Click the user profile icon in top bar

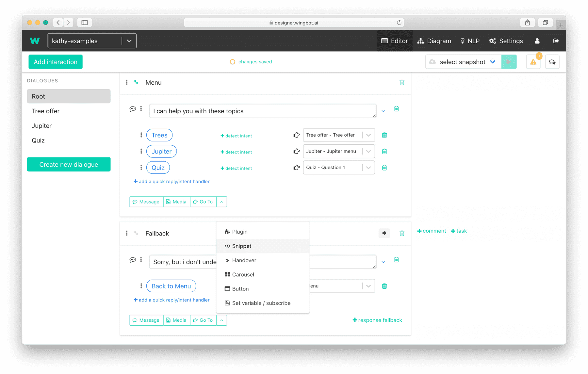coord(537,41)
